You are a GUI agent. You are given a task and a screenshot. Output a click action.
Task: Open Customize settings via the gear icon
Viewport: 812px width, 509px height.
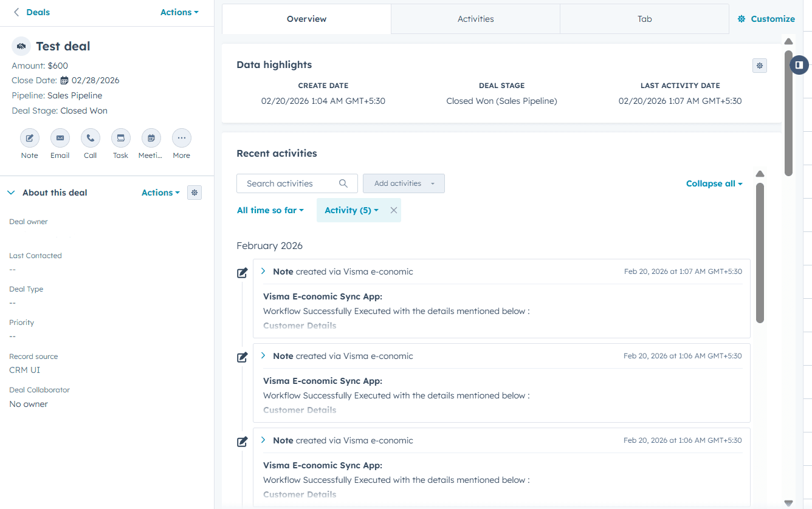[x=766, y=18]
